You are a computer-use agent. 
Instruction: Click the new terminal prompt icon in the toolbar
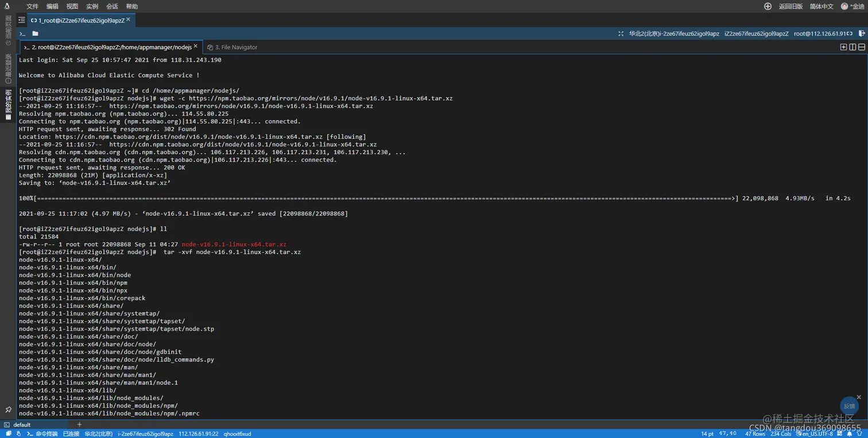point(22,34)
